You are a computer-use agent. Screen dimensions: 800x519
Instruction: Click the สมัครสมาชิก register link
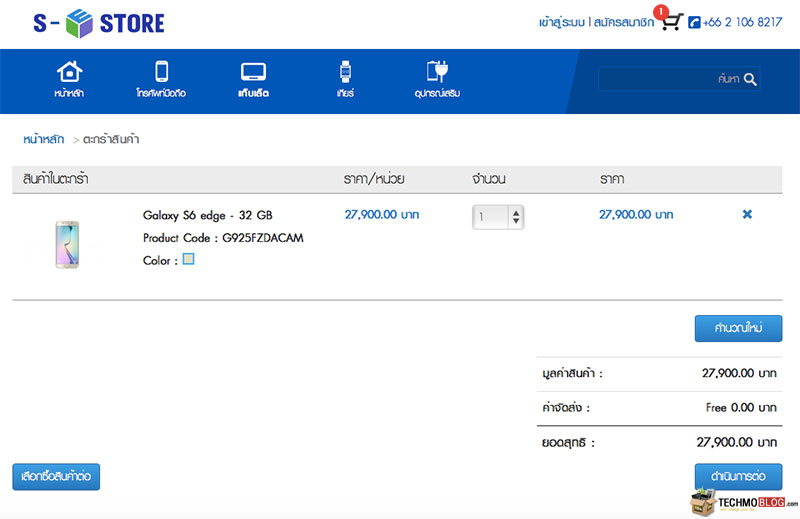[x=623, y=22]
